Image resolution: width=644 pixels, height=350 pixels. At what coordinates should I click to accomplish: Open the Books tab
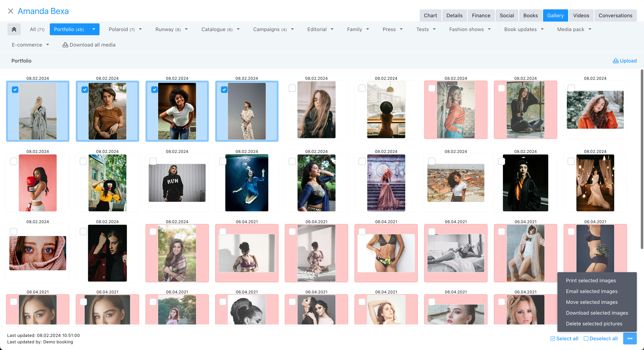[530, 15]
